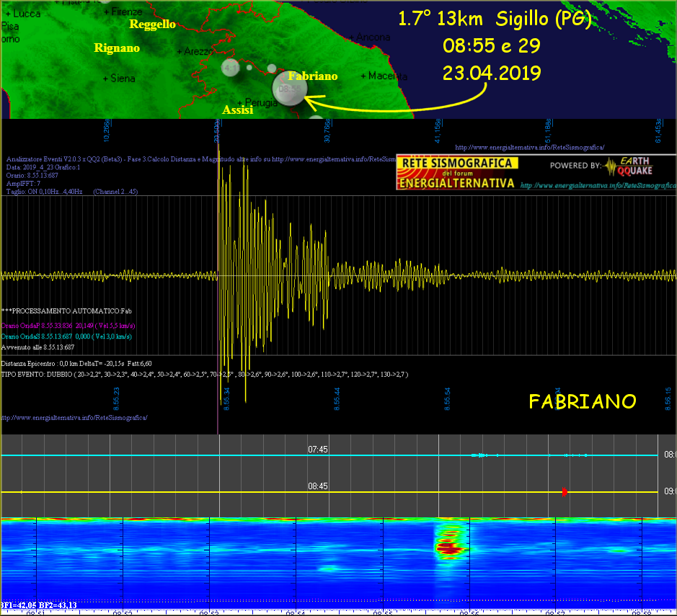Viewport: 677px width, 616px height.
Task: Click the '1.7° 13km Sigillo (PG)' title
Action: click(495, 19)
